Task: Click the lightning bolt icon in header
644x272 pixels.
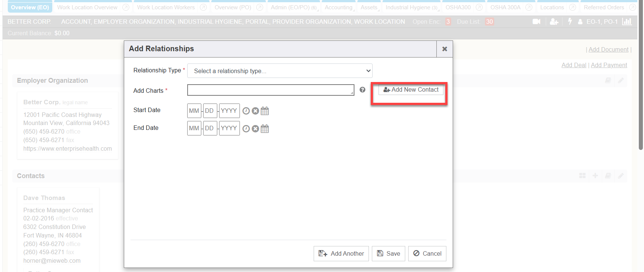Action: coord(570,22)
